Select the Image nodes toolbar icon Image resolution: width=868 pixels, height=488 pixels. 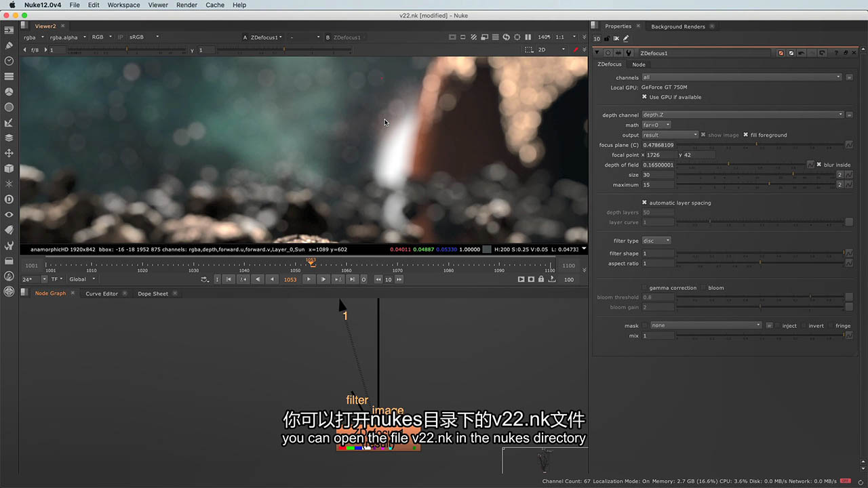tap(9, 30)
